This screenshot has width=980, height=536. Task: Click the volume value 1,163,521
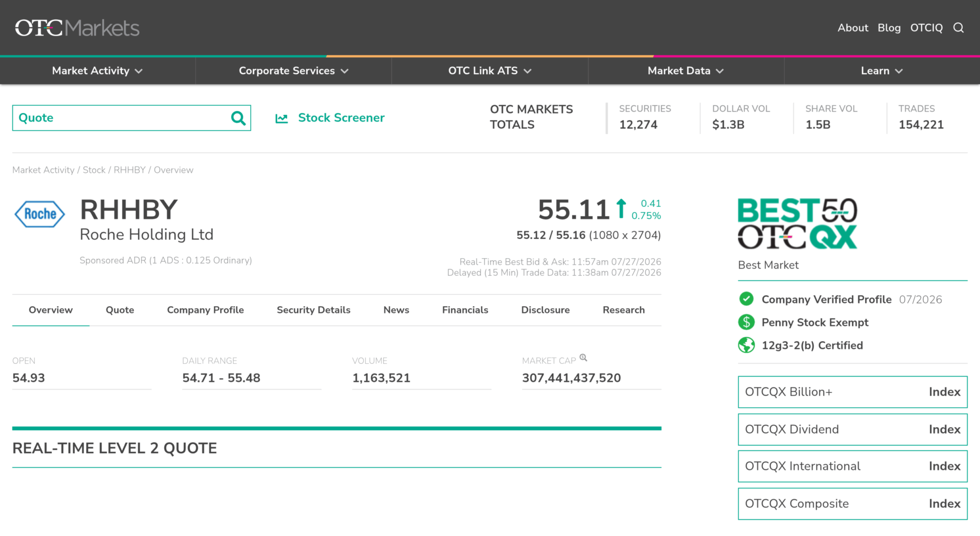point(381,378)
